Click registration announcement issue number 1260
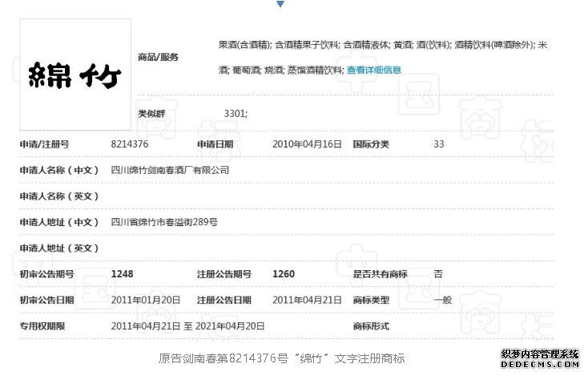The height and width of the screenshot is (376, 588). (x=284, y=274)
